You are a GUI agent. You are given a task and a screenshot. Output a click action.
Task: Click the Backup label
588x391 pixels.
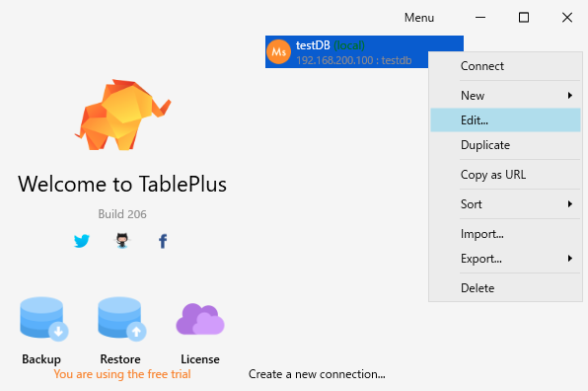[x=41, y=359]
